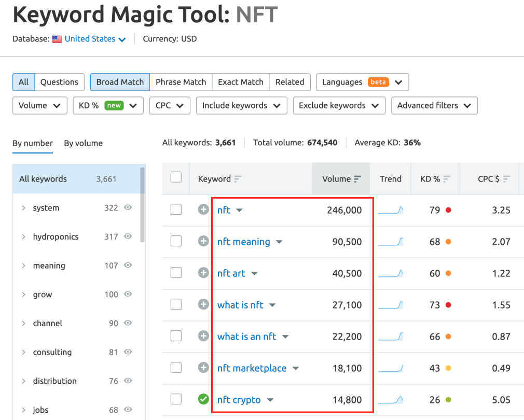The image size is (524, 420).
Task: Toggle eye icon for 'system' group
Action: point(128,207)
